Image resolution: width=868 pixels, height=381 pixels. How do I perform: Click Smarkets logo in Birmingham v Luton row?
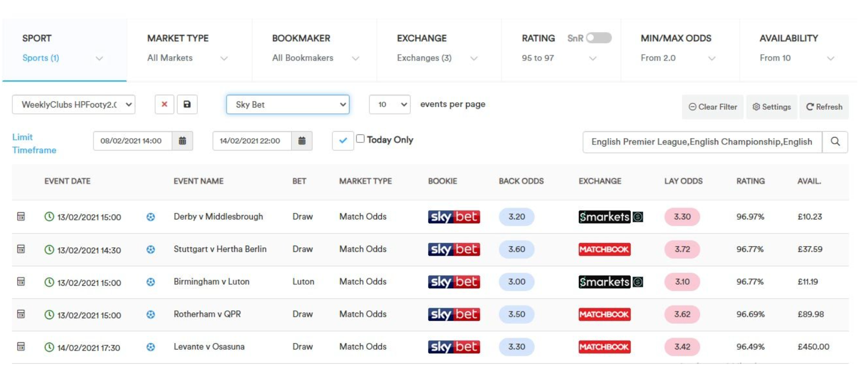tap(611, 282)
